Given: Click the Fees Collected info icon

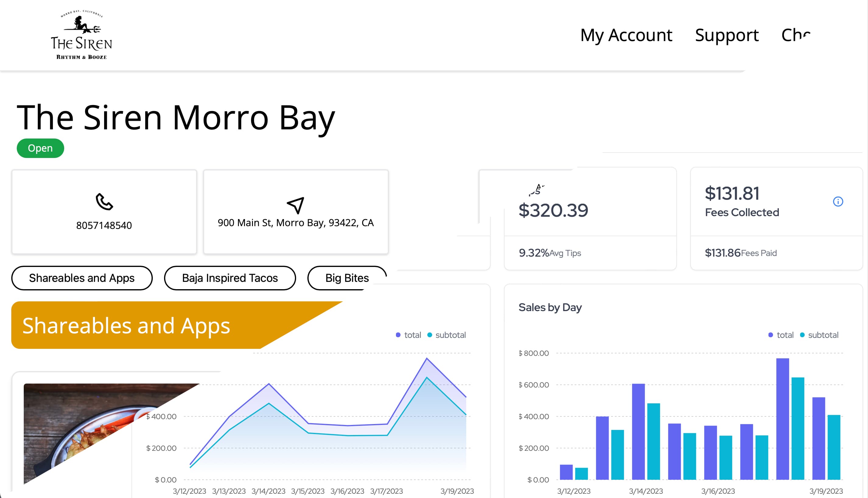Looking at the screenshot, I should (838, 202).
